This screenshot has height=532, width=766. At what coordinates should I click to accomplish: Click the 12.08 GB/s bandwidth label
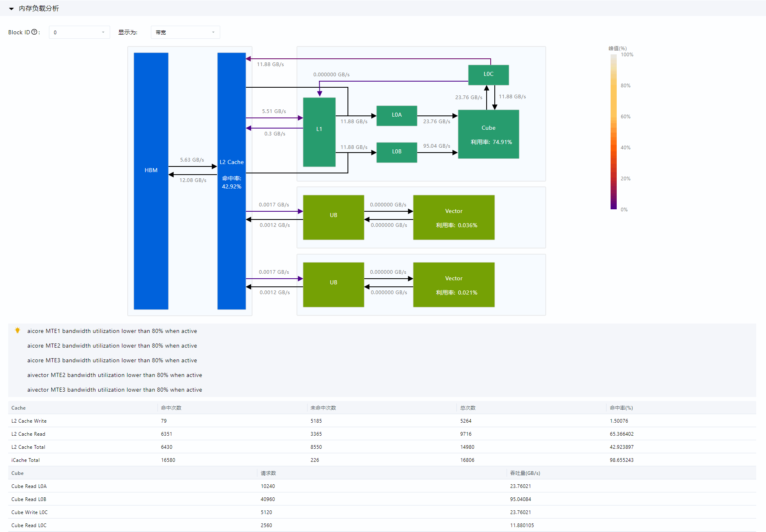(193, 180)
